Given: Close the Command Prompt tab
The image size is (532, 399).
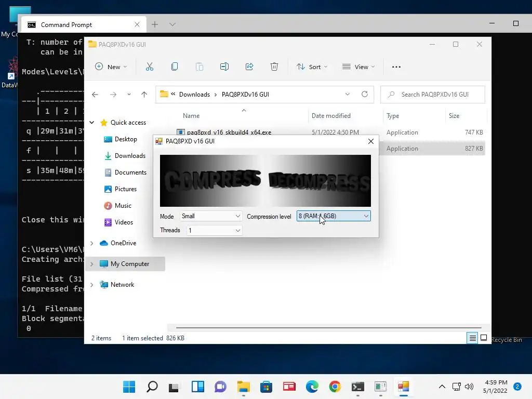Looking at the screenshot, I should click(137, 24).
